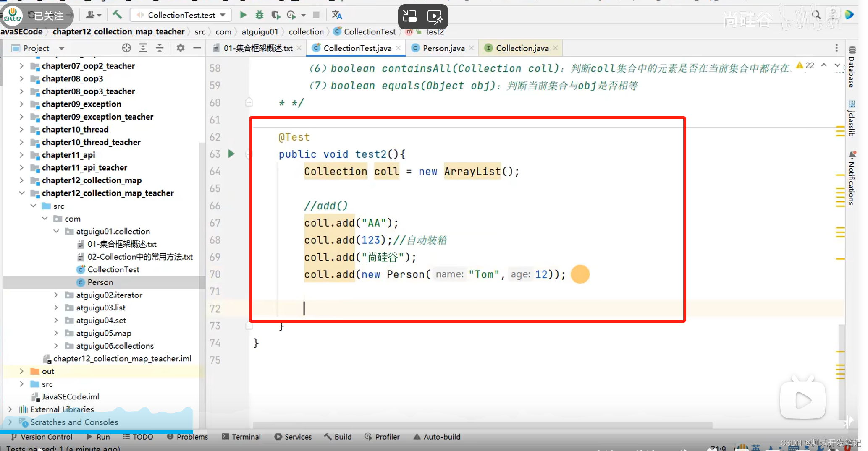The height and width of the screenshot is (451, 868).
Task: Open search everywhere magnifier icon
Action: (x=816, y=15)
